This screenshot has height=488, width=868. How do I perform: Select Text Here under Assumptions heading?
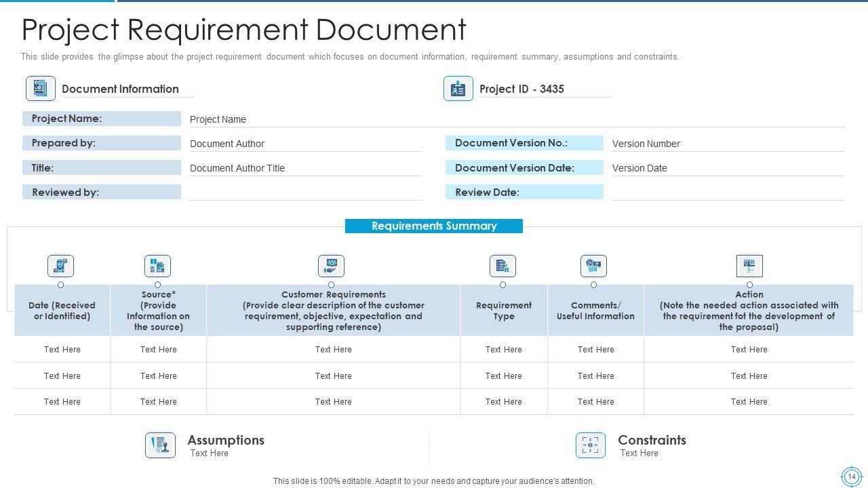pos(210,453)
